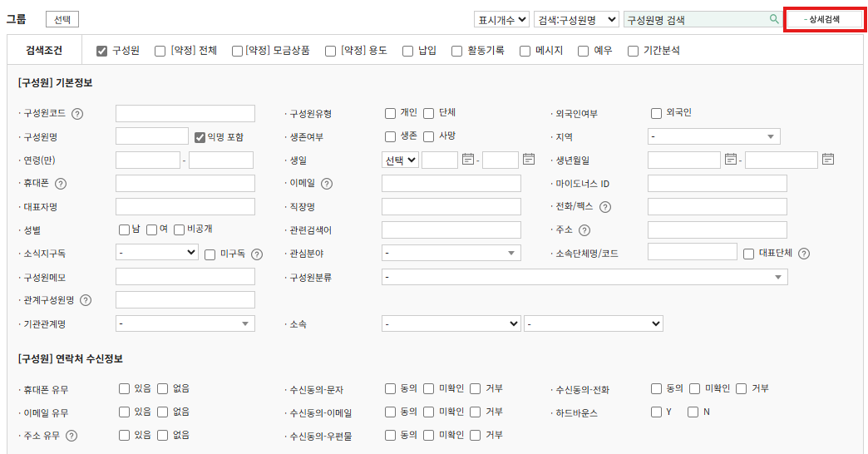Open help icon next to 미구독
Screen dimensions: 868x454
point(257,254)
